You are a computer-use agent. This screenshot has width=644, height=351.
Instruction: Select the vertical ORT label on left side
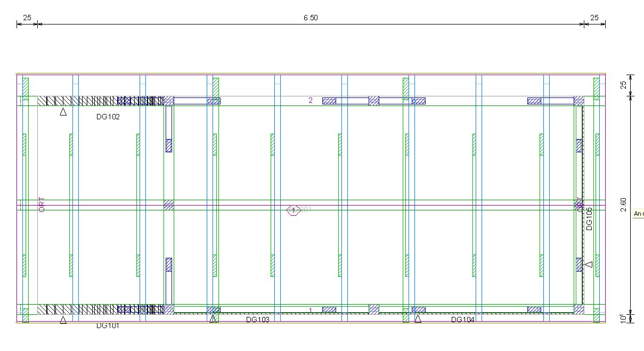(42, 205)
